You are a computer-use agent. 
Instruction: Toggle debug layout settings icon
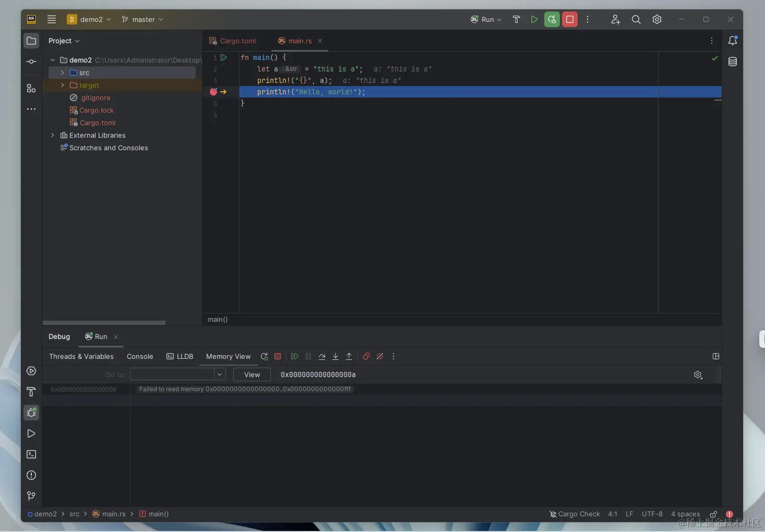(716, 356)
